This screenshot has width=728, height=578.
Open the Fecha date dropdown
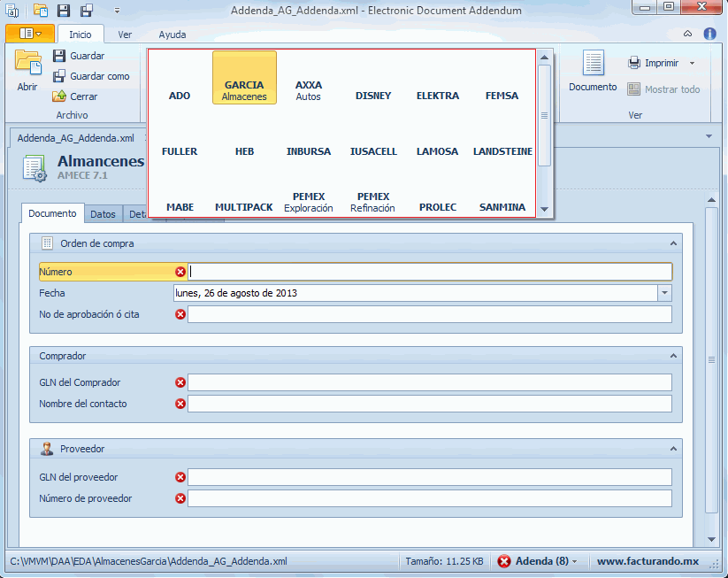pyautogui.click(x=664, y=293)
